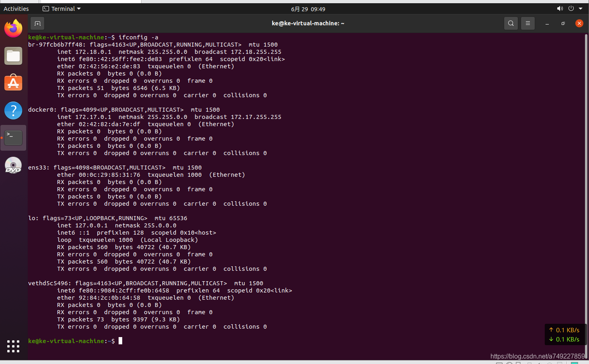Click the vethd5c5496 interface name
The height and width of the screenshot is (364, 589).
click(48, 283)
